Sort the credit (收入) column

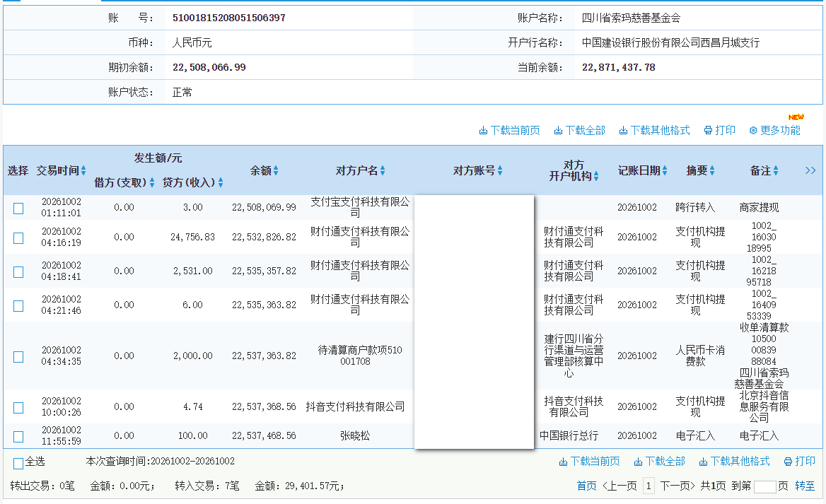220,182
